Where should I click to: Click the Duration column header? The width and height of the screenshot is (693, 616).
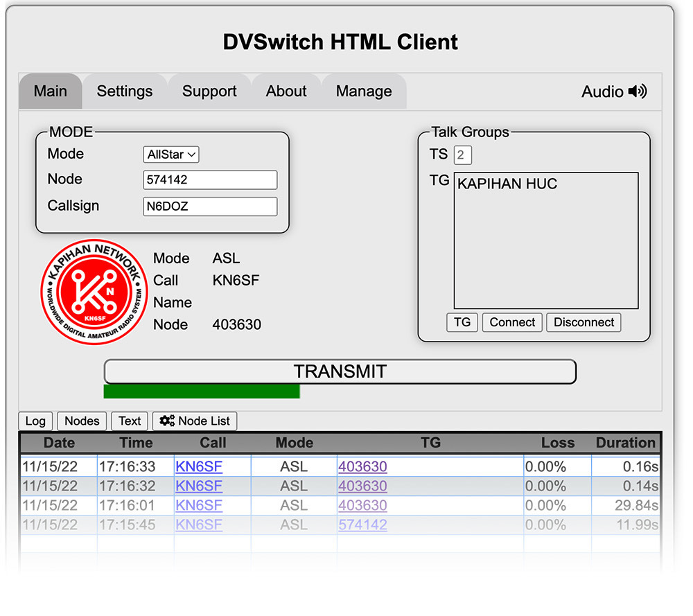(x=626, y=443)
